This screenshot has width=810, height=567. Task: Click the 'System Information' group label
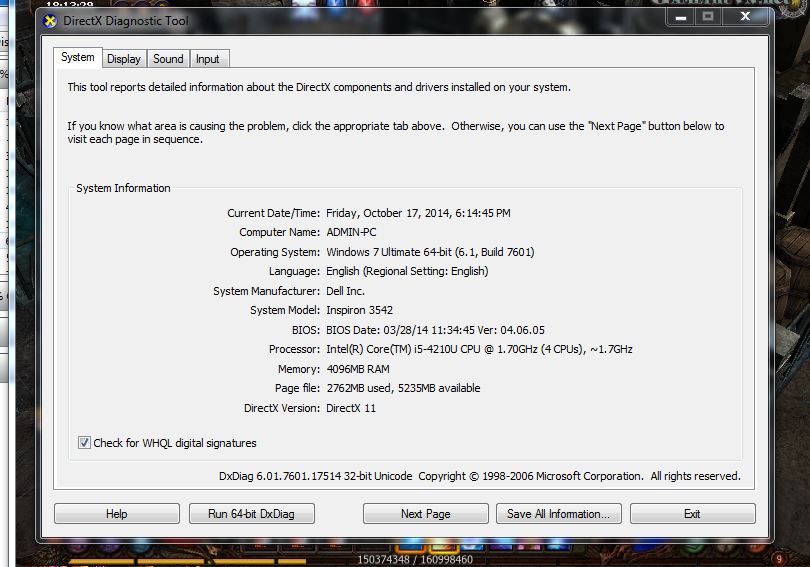(x=123, y=188)
